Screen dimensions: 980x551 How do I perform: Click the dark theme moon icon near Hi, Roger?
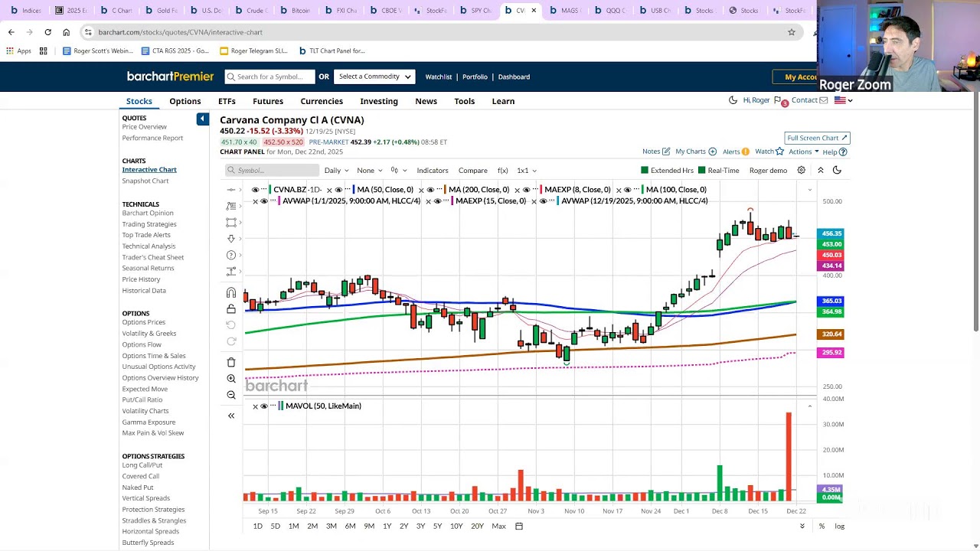[733, 100]
